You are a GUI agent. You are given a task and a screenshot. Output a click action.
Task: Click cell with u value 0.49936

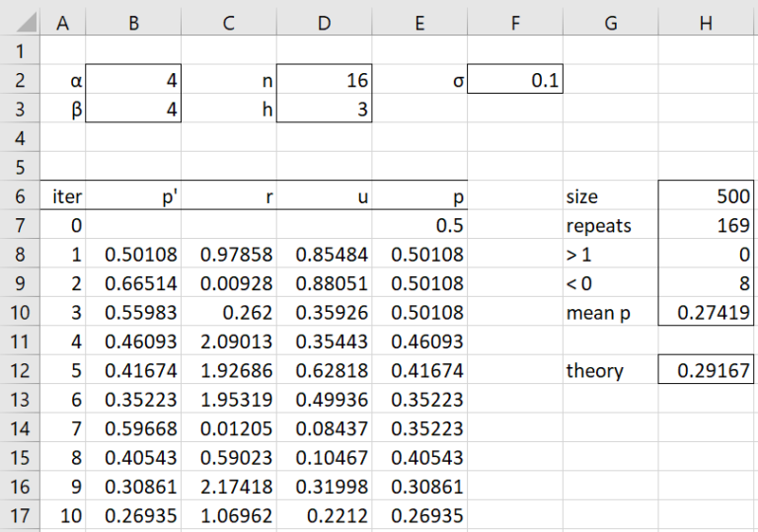(x=325, y=399)
